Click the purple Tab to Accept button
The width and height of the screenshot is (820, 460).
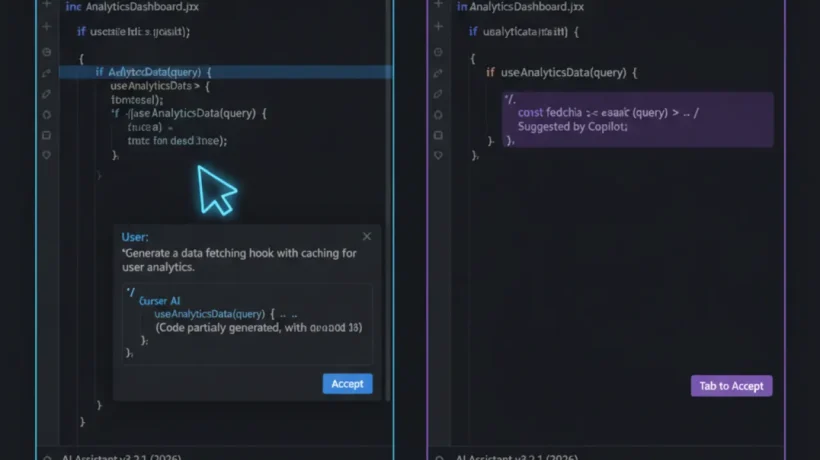pyautogui.click(x=731, y=386)
